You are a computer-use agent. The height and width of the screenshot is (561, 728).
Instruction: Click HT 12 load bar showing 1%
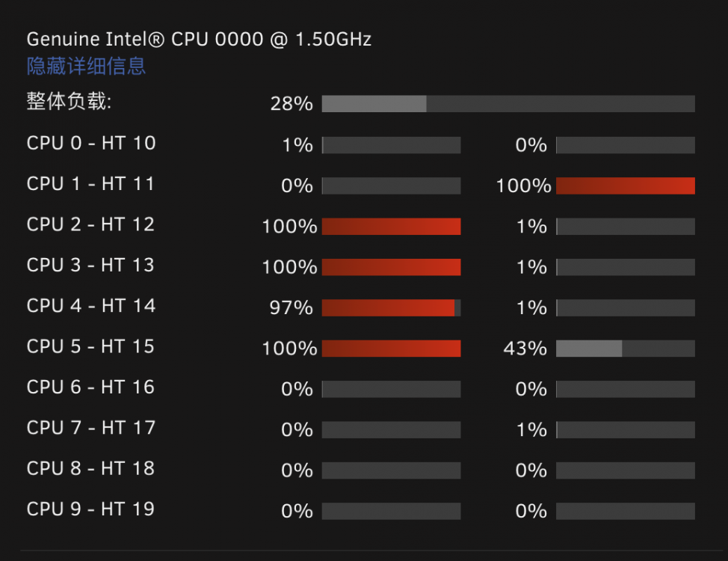tap(625, 227)
